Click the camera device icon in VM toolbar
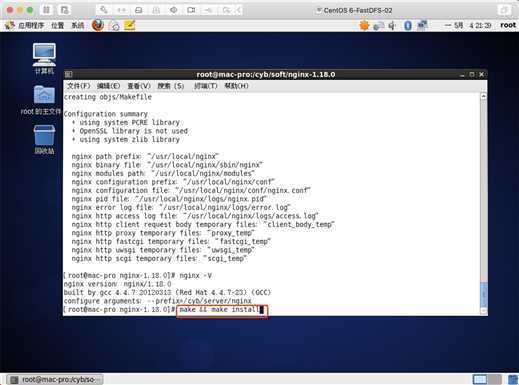The width and height of the screenshot is (519, 385). (191, 10)
